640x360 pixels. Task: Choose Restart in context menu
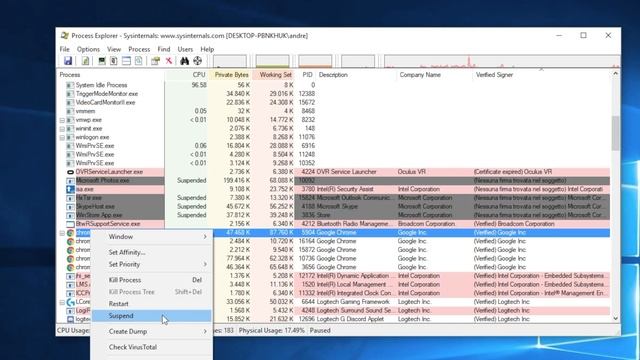pos(151,304)
